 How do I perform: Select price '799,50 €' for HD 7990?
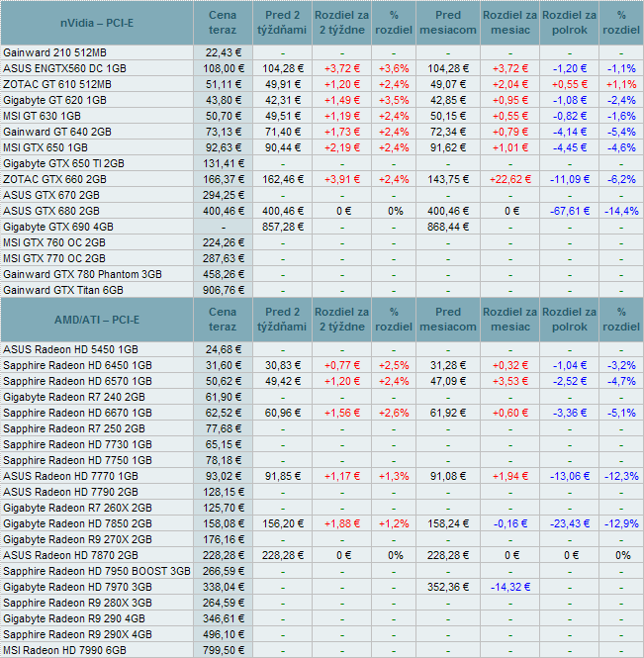(x=224, y=650)
